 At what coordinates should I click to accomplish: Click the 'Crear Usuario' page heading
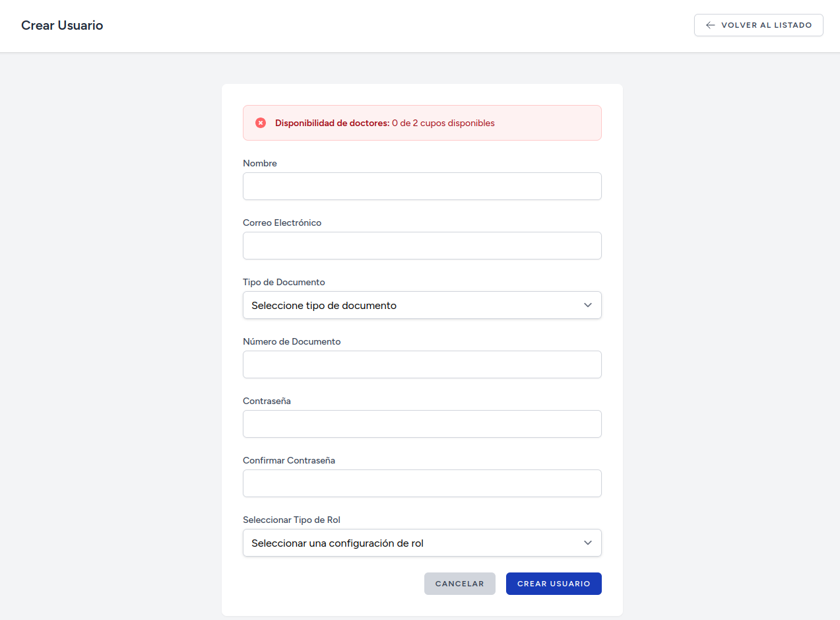click(x=62, y=26)
